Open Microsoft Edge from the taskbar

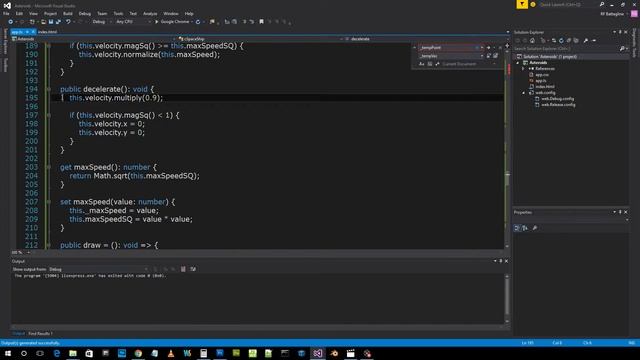coord(56,353)
